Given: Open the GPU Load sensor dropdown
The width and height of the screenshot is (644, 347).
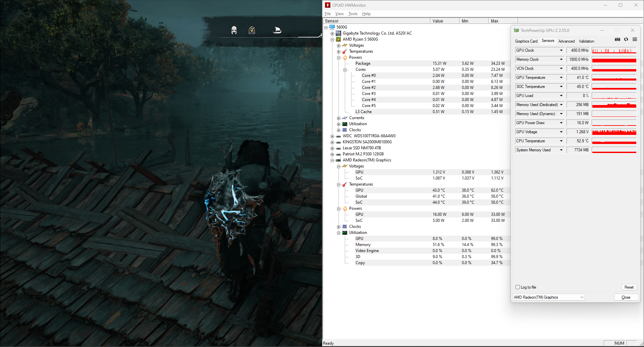Looking at the screenshot, I should [x=561, y=96].
